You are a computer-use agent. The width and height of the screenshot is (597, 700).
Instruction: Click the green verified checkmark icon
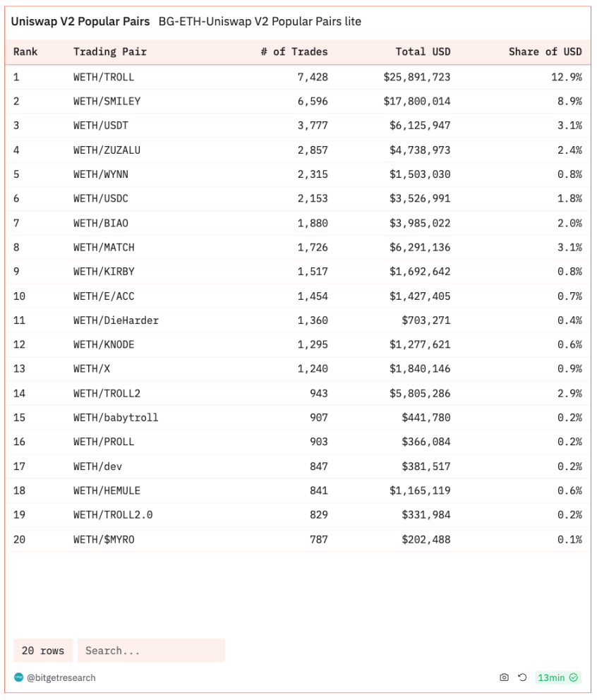coord(574,677)
